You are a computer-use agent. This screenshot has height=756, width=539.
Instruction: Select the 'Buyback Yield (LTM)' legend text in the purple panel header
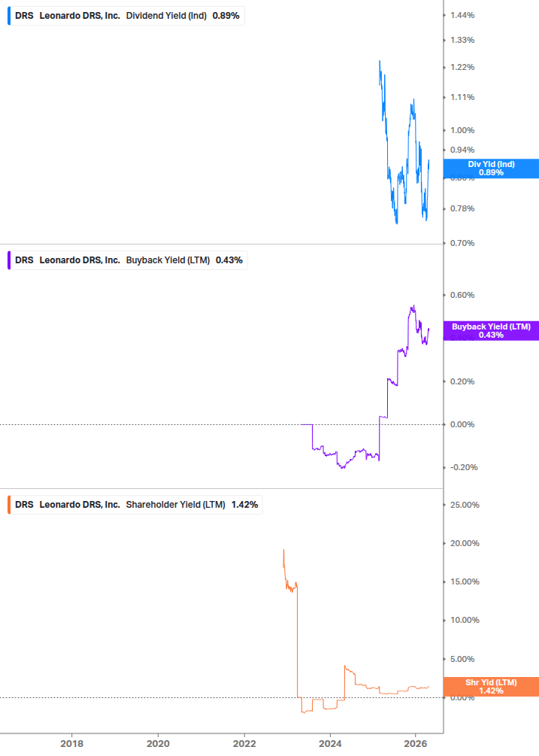point(168,260)
